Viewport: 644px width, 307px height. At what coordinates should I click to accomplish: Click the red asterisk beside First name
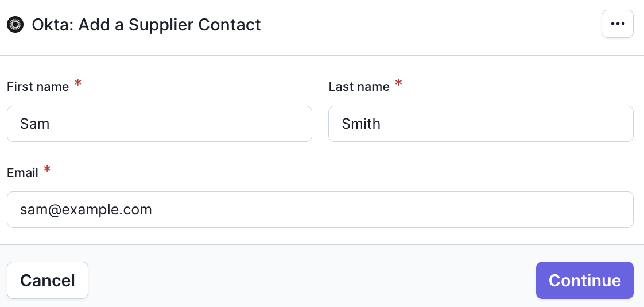[77, 84]
